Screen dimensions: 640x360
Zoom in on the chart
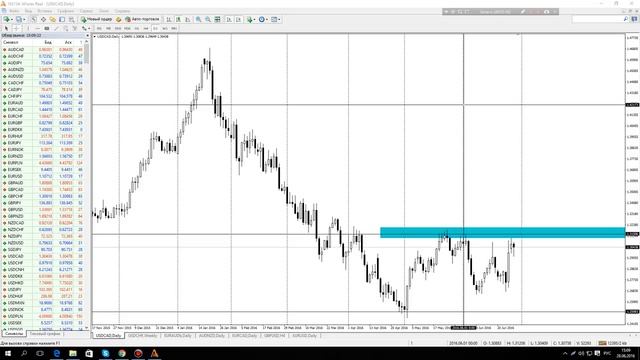tap(198, 19)
